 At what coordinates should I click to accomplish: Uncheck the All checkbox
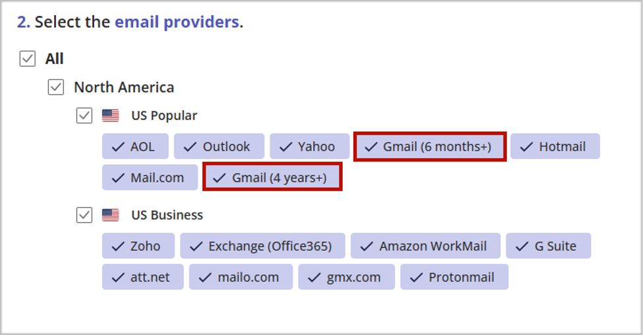click(27, 59)
